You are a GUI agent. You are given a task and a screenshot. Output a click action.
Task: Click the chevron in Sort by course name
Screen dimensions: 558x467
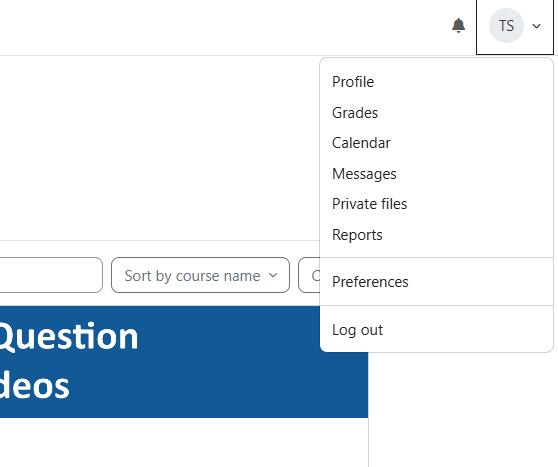(273, 275)
